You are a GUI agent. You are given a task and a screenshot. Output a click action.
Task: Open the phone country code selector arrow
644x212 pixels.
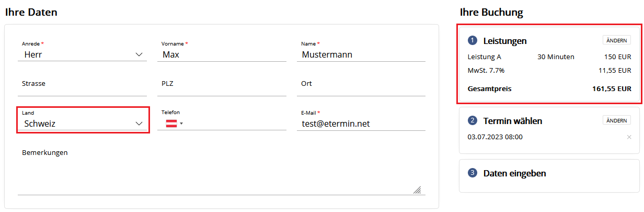coord(181,124)
